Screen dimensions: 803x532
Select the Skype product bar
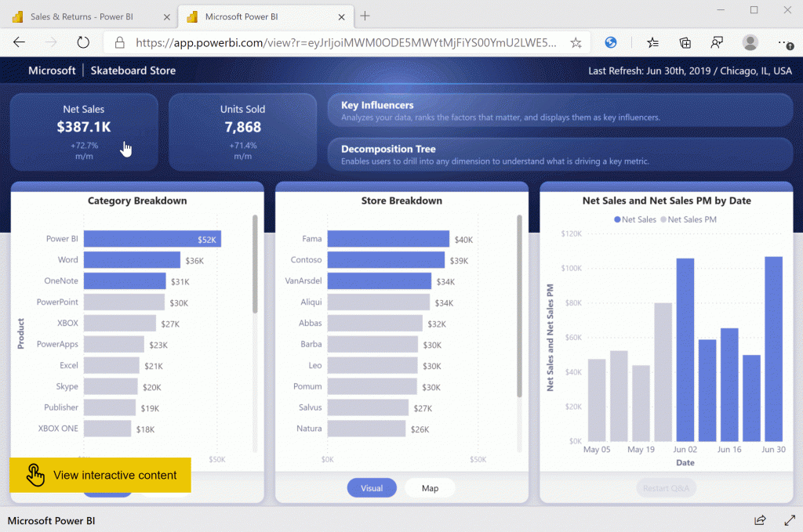[x=111, y=386]
